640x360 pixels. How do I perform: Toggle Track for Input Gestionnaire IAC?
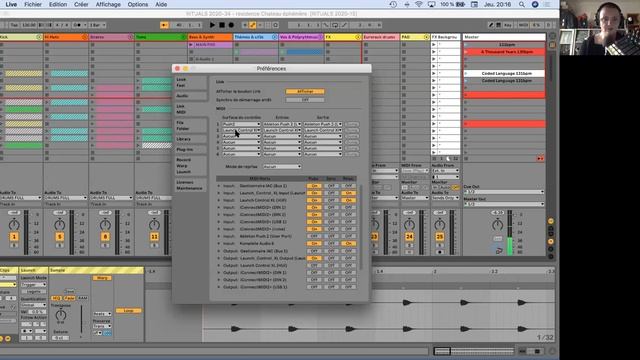(x=314, y=186)
